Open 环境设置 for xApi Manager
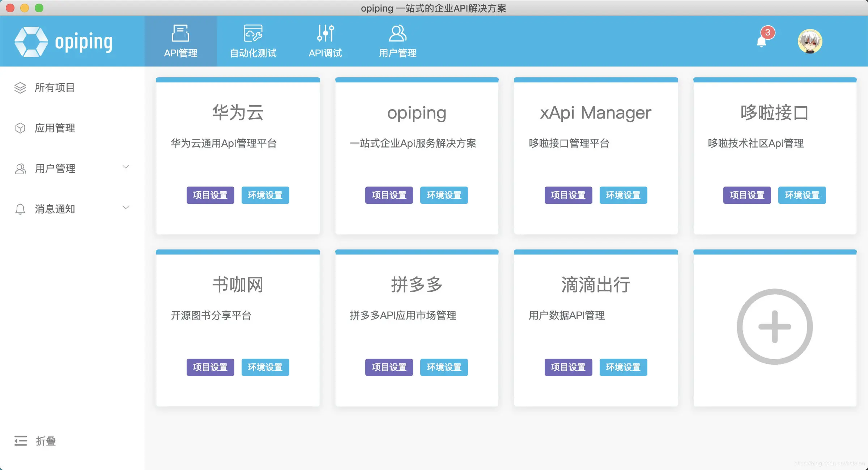Image resolution: width=868 pixels, height=470 pixels. 623,195
